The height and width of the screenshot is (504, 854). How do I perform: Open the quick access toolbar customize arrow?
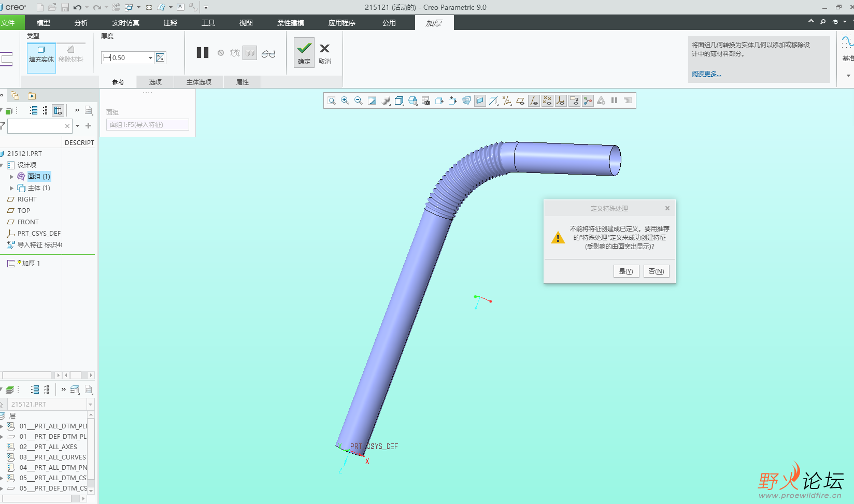click(x=206, y=7)
